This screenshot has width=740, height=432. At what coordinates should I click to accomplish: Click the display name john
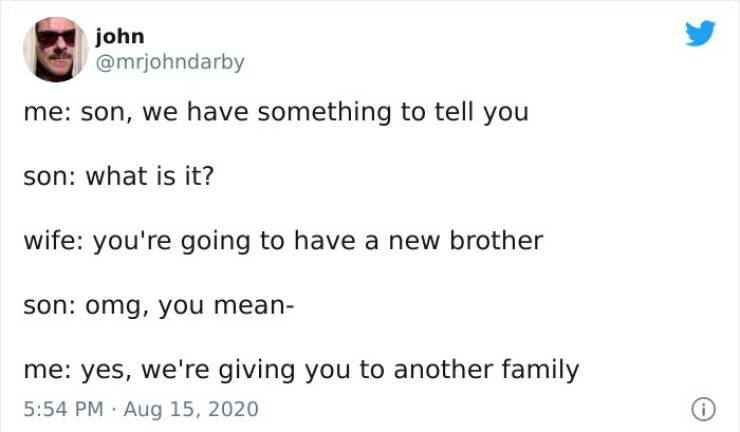point(120,36)
